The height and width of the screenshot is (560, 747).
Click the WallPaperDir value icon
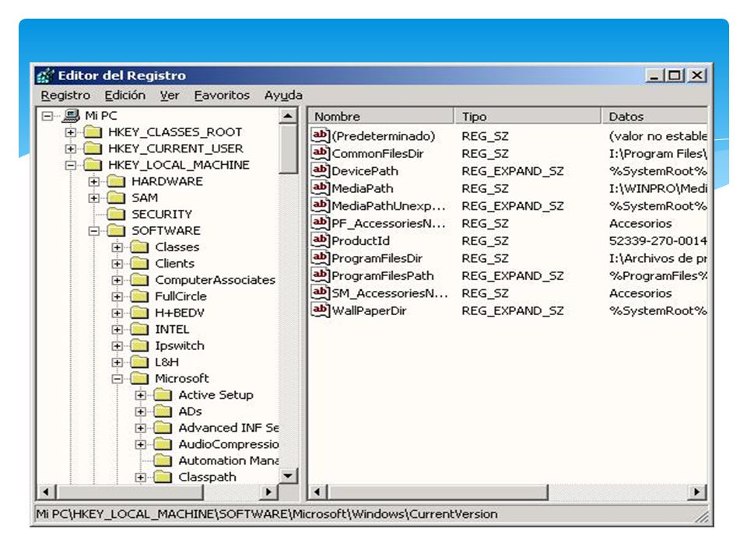(x=320, y=310)
